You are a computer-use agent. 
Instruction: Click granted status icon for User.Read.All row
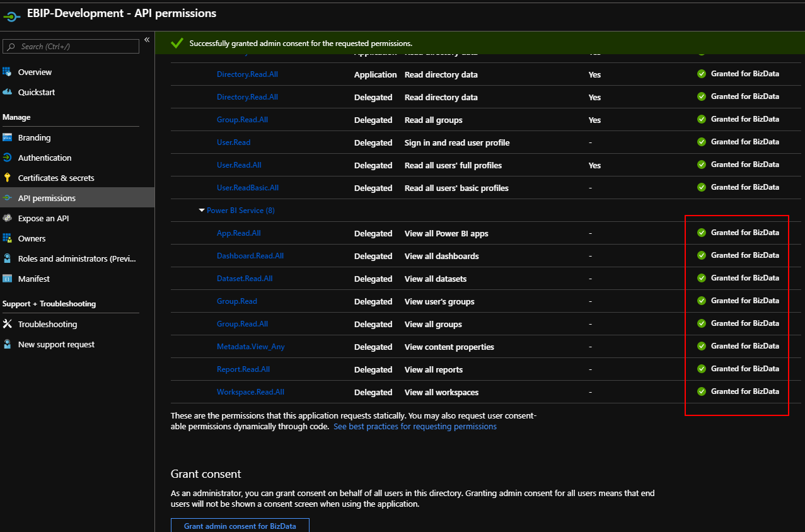(701, 165)
